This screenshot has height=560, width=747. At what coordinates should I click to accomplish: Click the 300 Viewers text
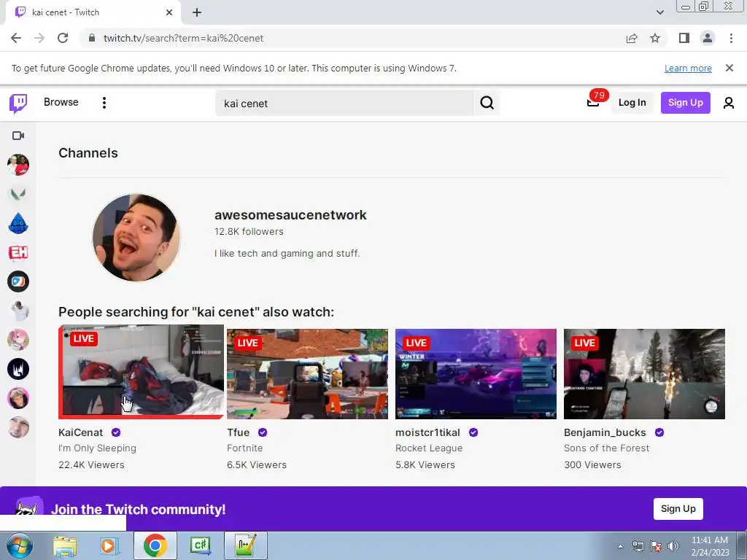(592, 464)
